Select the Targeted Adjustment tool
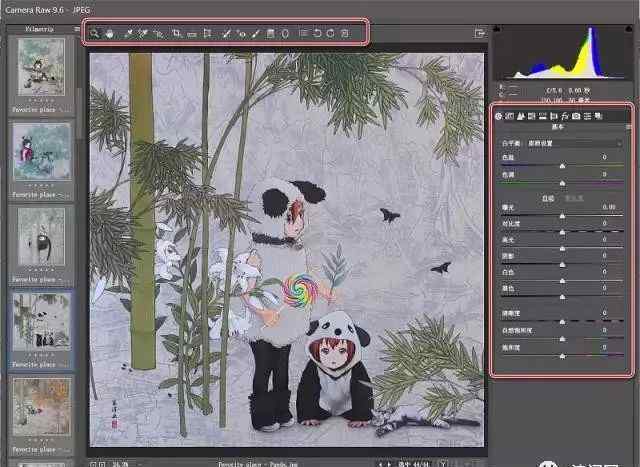Viewport: 640px width, 467px height. (158, 34)
